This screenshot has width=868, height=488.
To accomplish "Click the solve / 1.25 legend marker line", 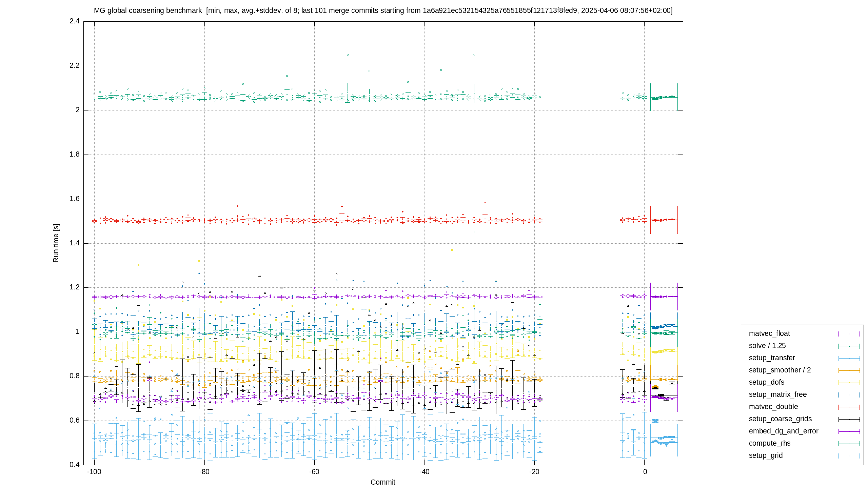I will tap(849, 346).
